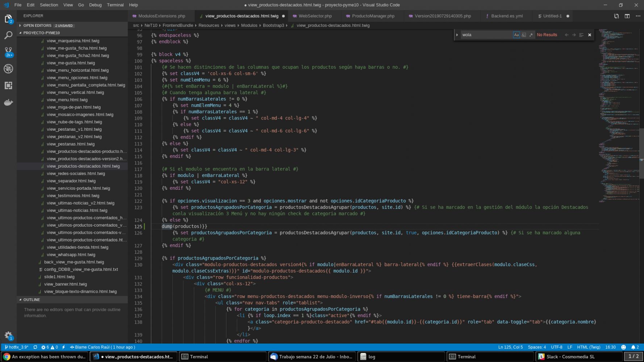Open the notifications bell in status bar

[633, 347]
